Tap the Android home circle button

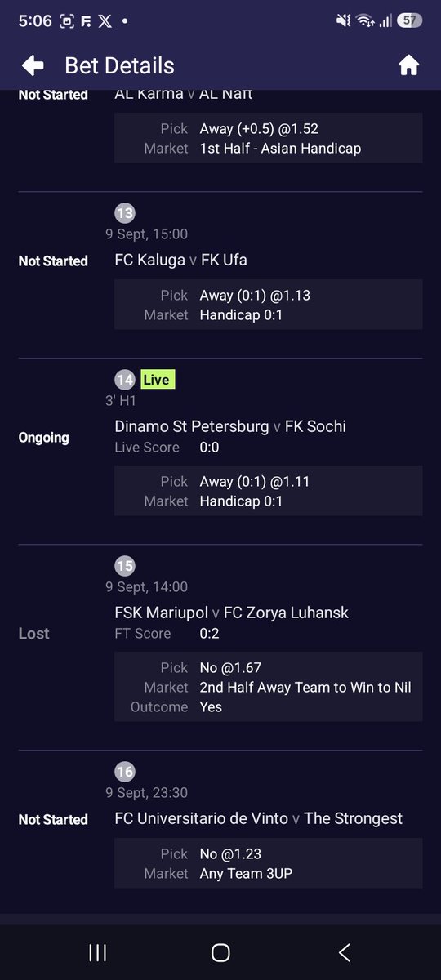point(220,952)
